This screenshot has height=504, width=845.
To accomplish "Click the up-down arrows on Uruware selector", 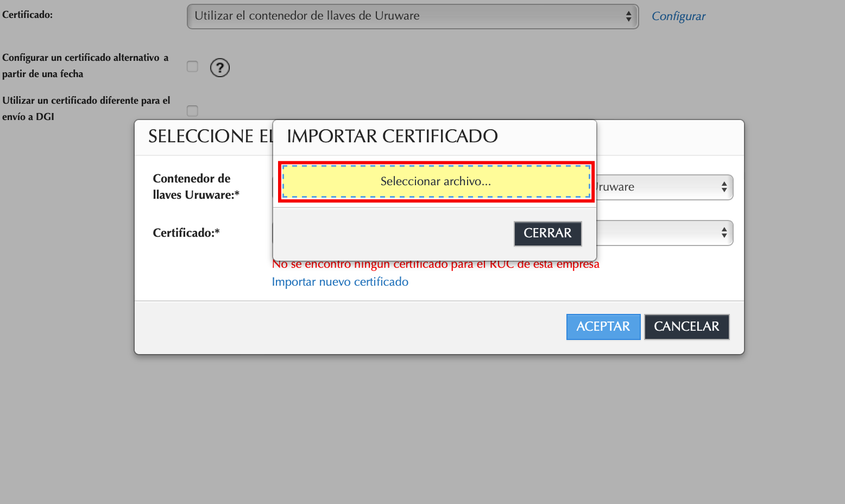I will [x=723, y=187].
